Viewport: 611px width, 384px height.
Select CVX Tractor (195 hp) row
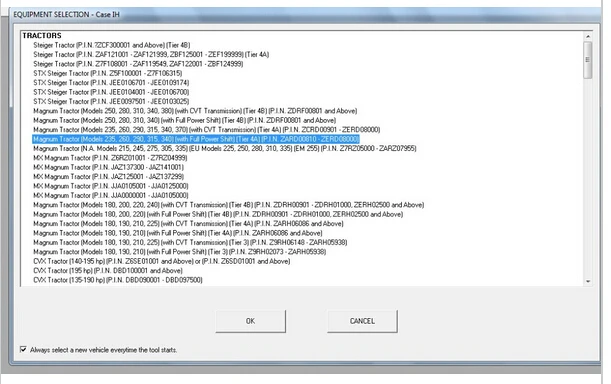pos(108,271)
